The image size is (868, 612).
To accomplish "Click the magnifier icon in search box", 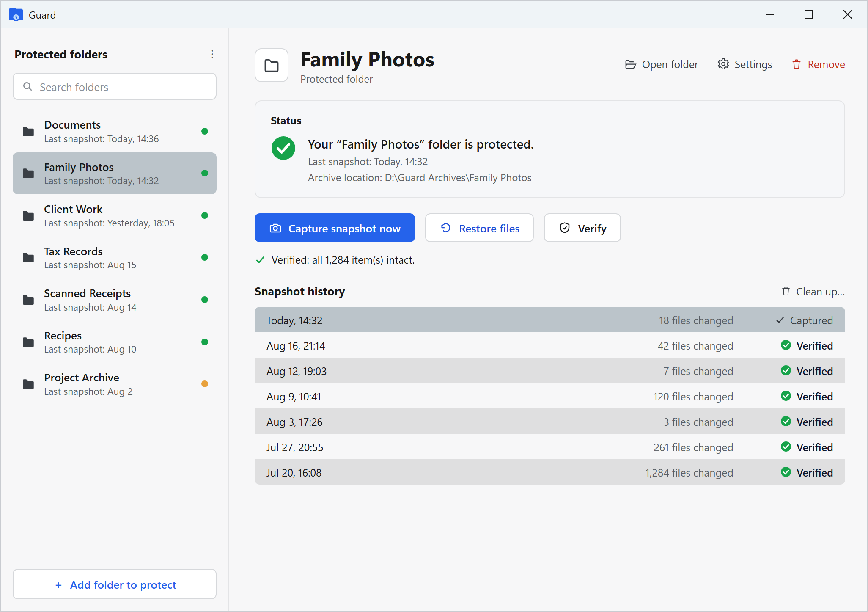I will pyautogui.click(x=28, y=87).
